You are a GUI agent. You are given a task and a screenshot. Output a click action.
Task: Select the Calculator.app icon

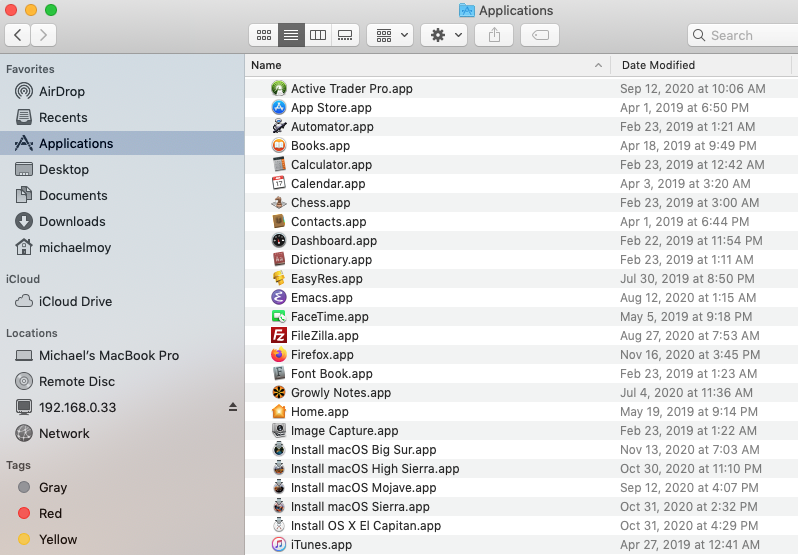pyautogui.click(x=278, y=164)
